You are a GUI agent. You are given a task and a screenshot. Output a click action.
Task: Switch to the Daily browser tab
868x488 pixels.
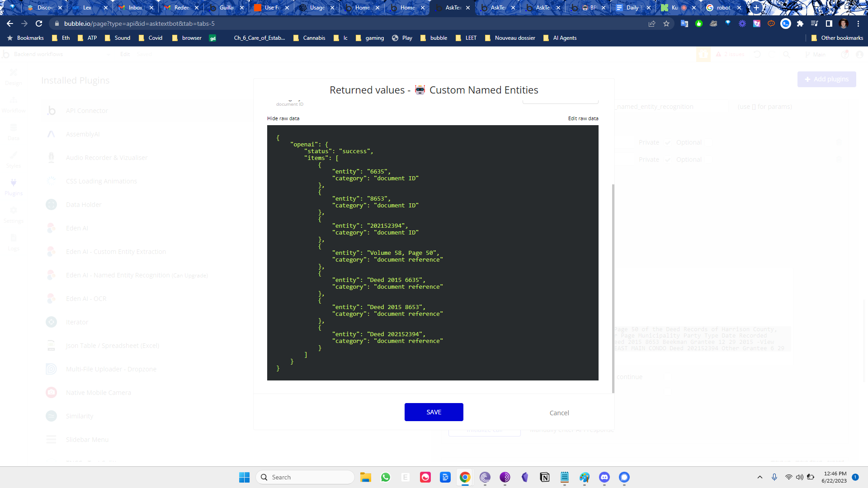coord(632,8)
